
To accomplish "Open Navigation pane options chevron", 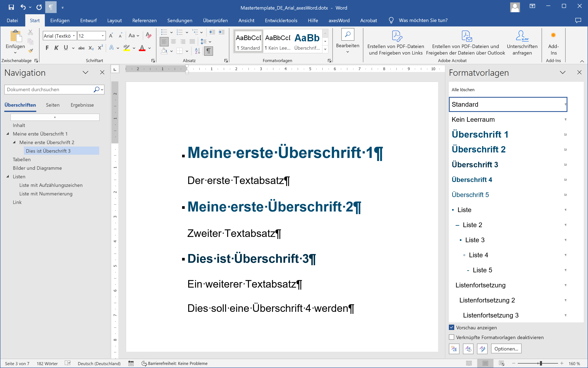I will point(86,72).
